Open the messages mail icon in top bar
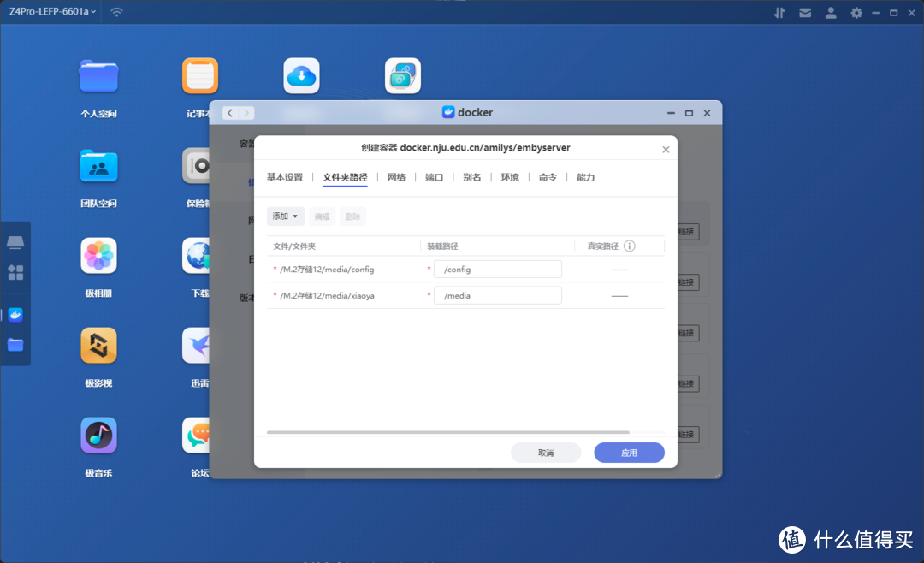Image resolution: width=924 pixels, height=563 pixels. (805, 12)
